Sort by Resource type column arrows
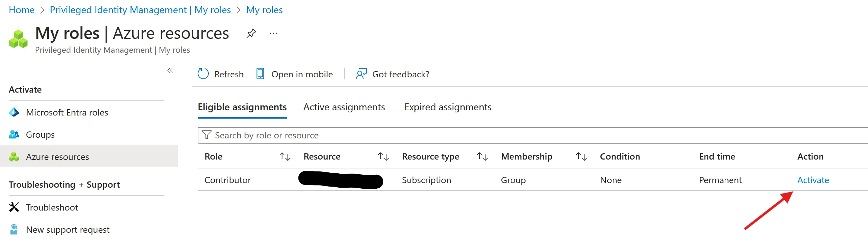 482,157
